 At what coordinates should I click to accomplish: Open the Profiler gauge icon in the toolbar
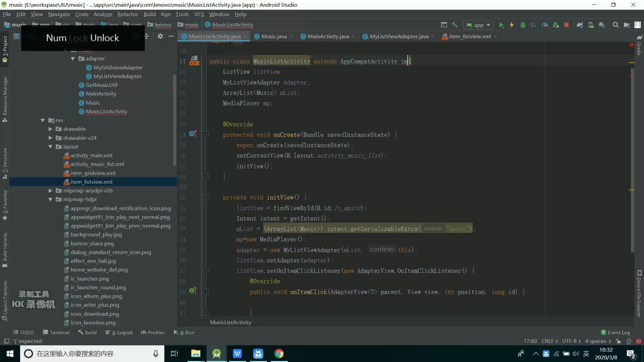click(x=545, y=25)
